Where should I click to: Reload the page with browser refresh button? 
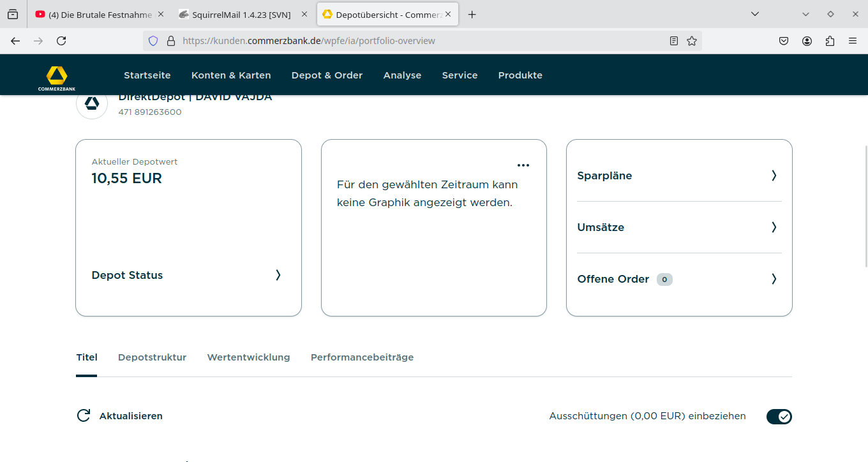[61, 41]
